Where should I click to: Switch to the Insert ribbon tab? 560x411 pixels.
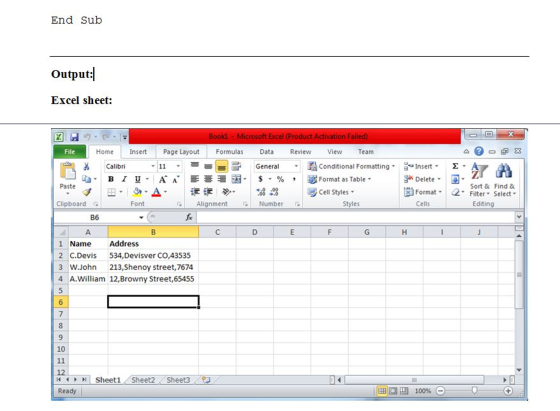click(x=138, y=152)
